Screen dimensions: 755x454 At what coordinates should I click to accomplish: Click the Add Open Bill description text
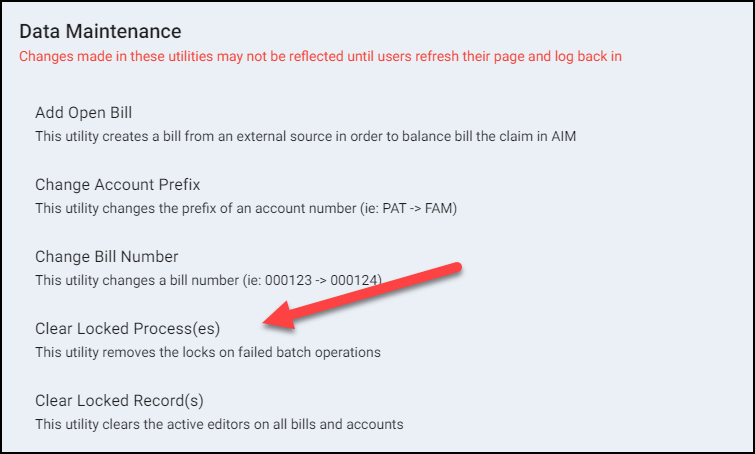[x=305, y=136]
